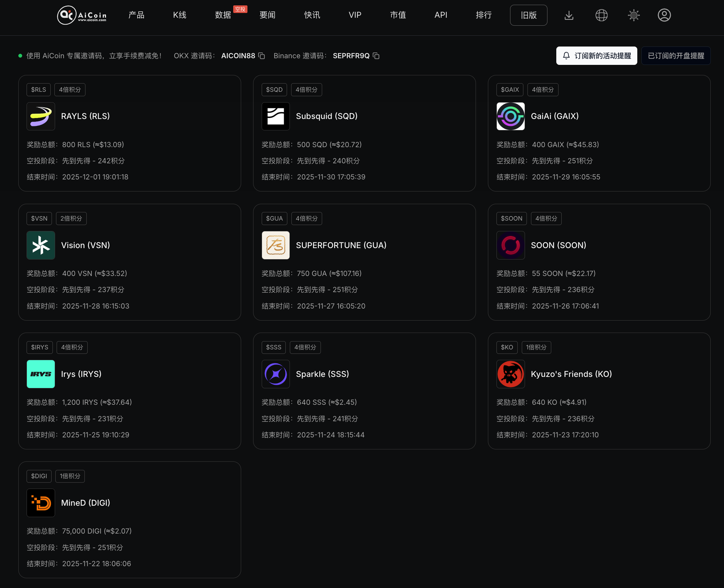The width and height of the screenshot is (724, 588).
Task: Open the download app icon
Action: (x=569, y=15)
